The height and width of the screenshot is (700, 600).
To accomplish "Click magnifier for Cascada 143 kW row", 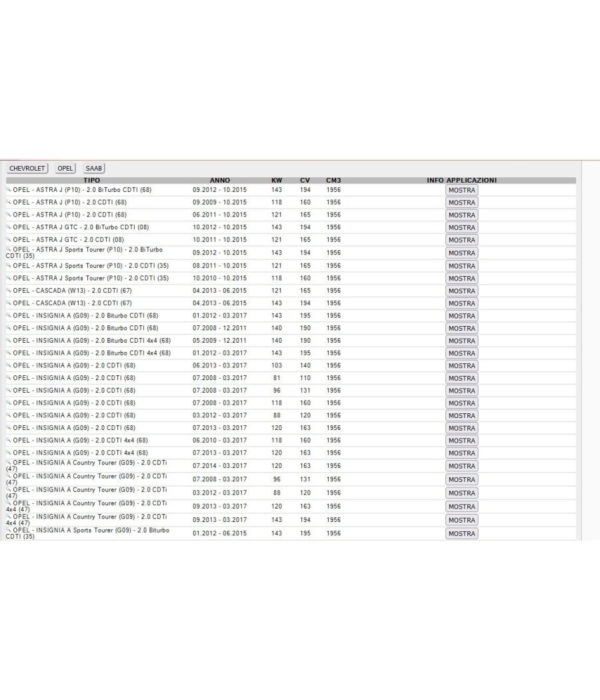I will 9,303.
